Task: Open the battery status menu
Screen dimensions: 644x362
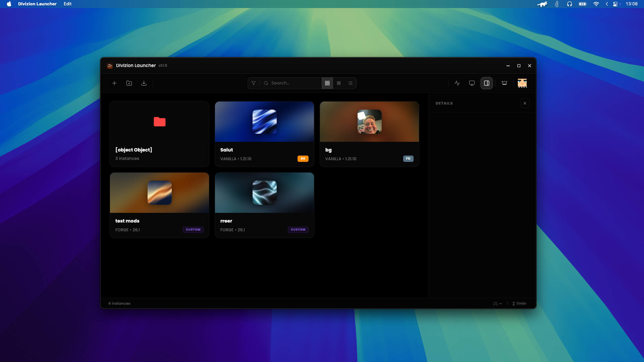Action: pos(583,4)
